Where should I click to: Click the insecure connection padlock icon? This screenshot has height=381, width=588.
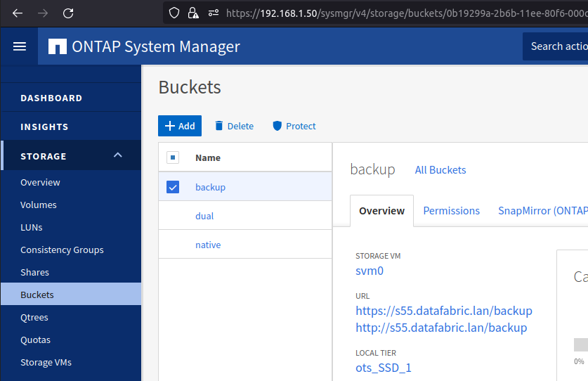[193, 13]
